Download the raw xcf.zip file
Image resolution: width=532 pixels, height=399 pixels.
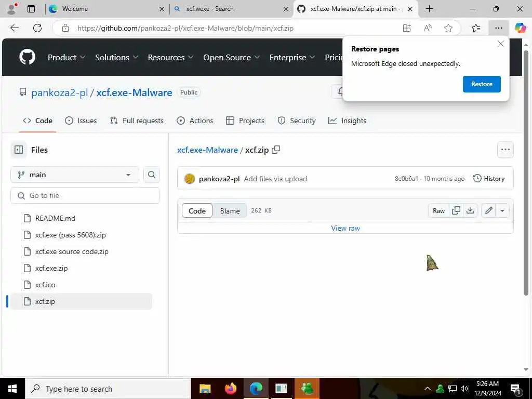coord(470,211)
